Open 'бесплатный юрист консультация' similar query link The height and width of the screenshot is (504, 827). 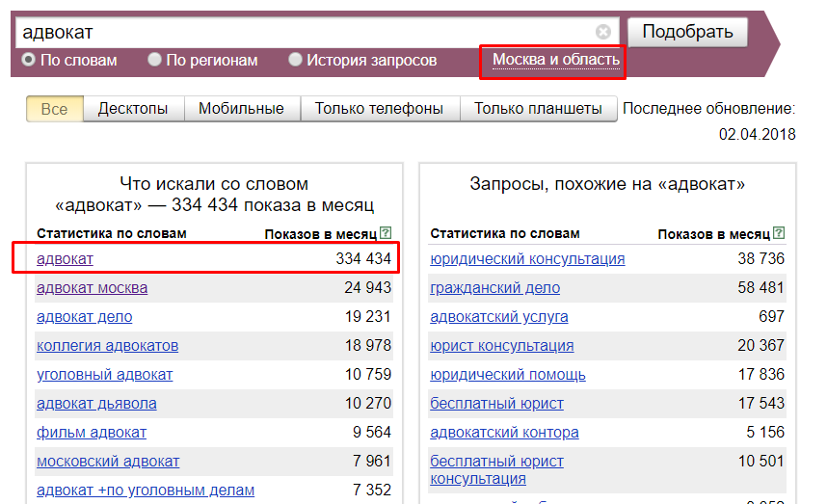496,469
